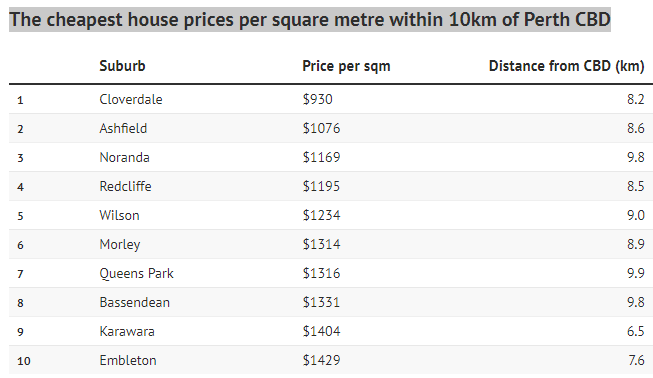This screenshot has height=378, width=653.
Task: Select the Queens Park suburb cell
Action: (x=137, y=274)
